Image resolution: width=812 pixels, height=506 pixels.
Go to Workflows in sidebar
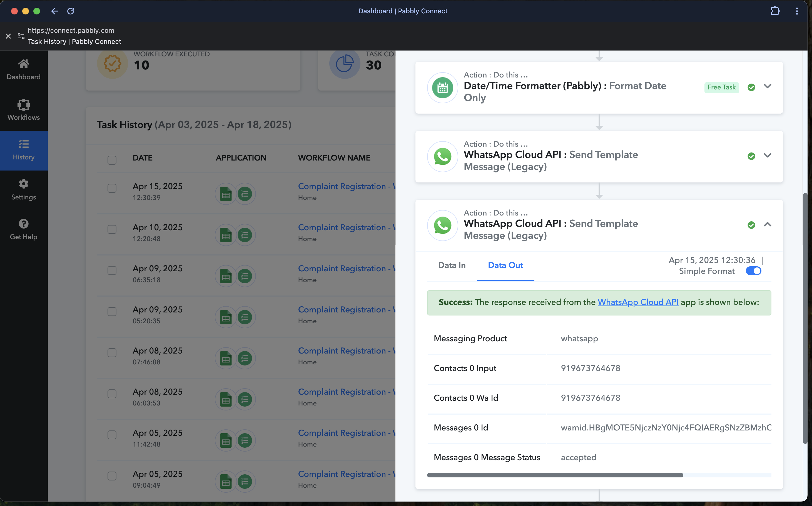pos(23,105)
